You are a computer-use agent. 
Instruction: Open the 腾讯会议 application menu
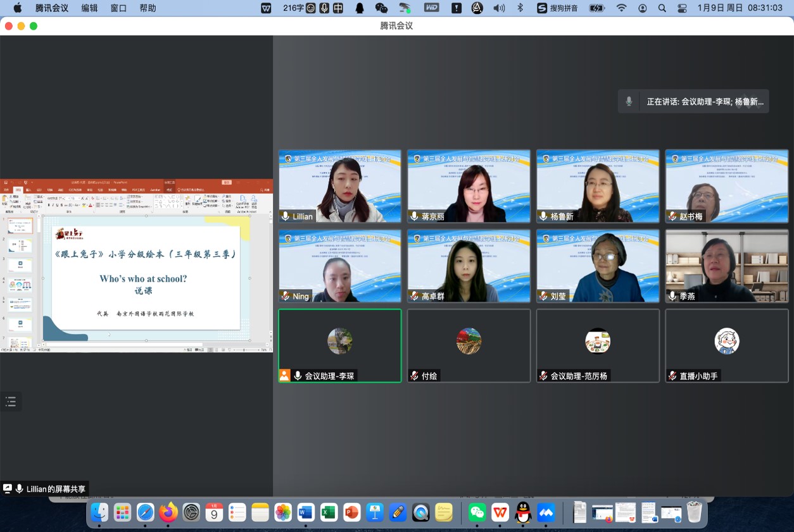click(52, 8)
